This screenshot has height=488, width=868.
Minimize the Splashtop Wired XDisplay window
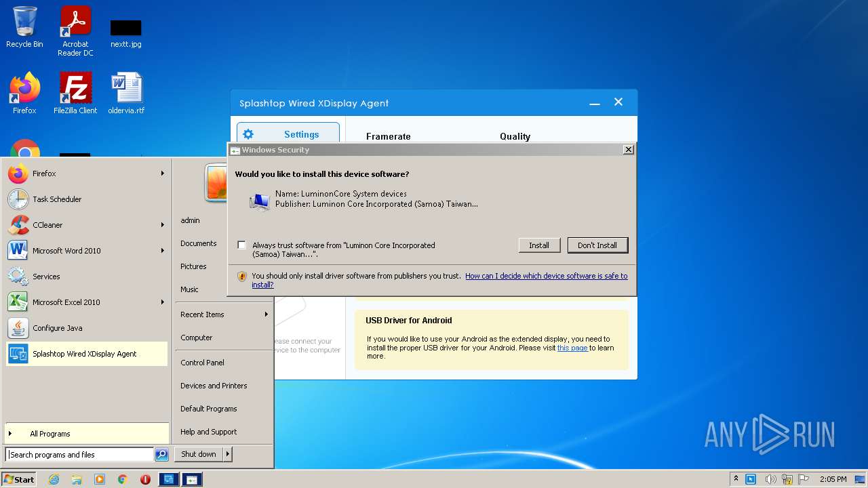595,103
